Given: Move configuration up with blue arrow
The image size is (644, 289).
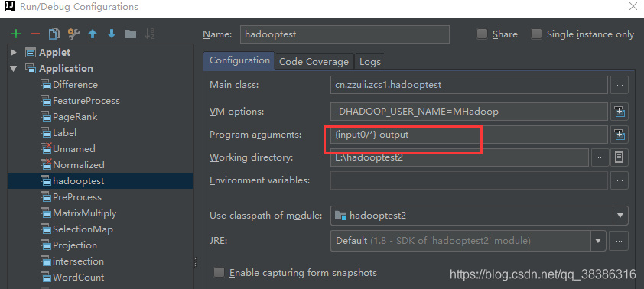Looking at the screenshot, I should pyautogui.click(x=93, y=34).
